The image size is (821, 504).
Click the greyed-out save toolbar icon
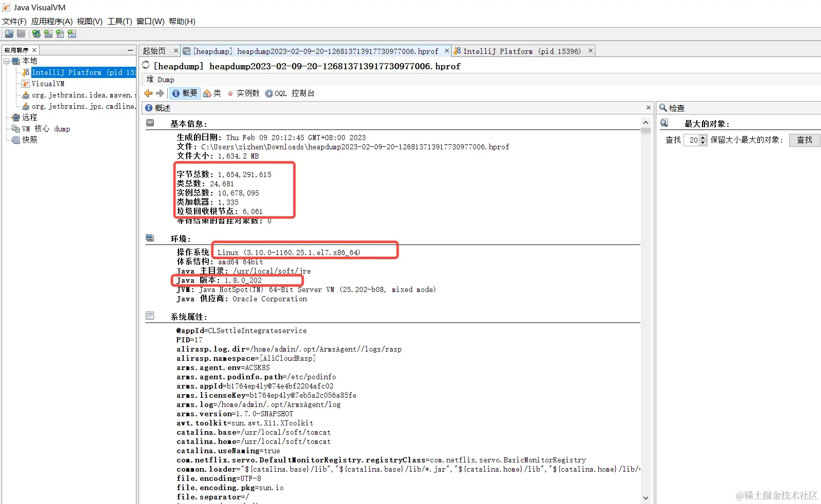pos(21,34)
